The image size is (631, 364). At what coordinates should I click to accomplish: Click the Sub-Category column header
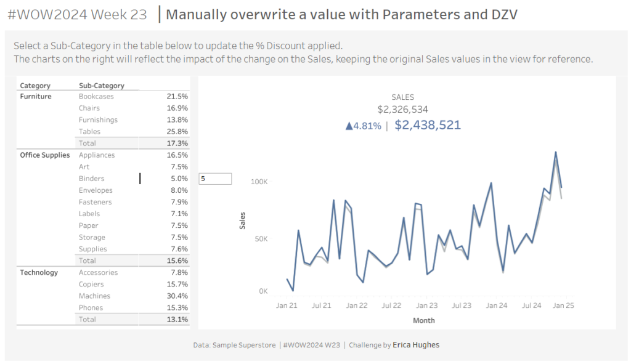(101, 86)
